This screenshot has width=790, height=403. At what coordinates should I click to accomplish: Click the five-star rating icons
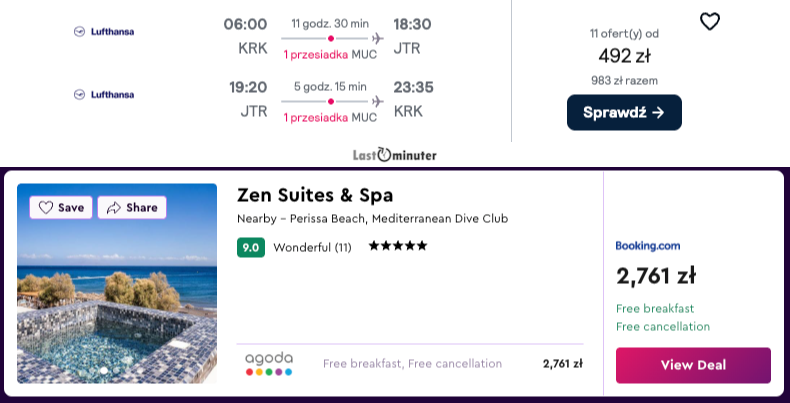click(398, 246)
